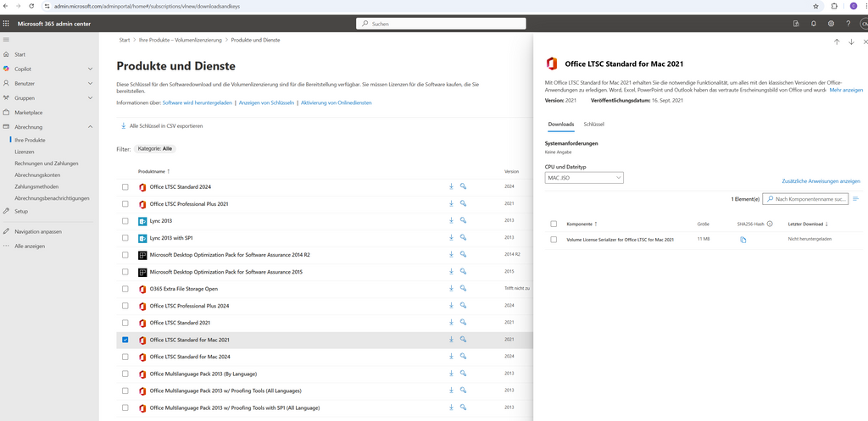
Task: Click download icon for Microsoft Desktop Optimization Pack 2015
Action: click(x=451, y=272)
